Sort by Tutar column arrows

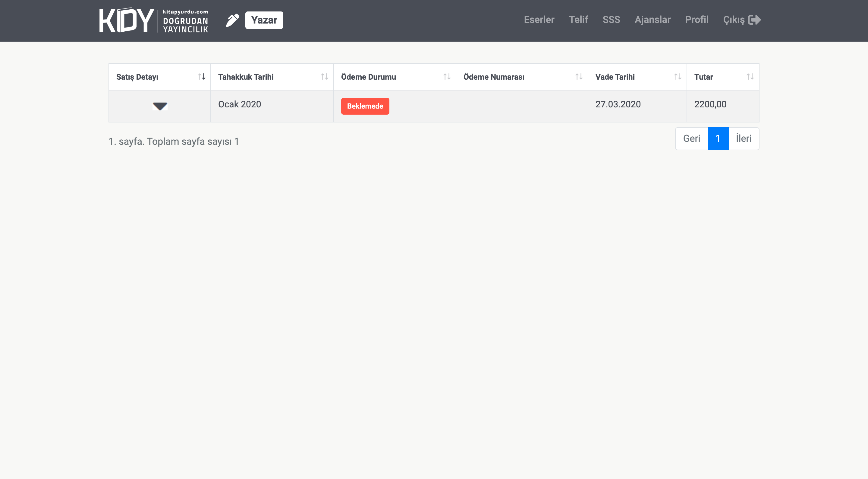click(750, 77)
